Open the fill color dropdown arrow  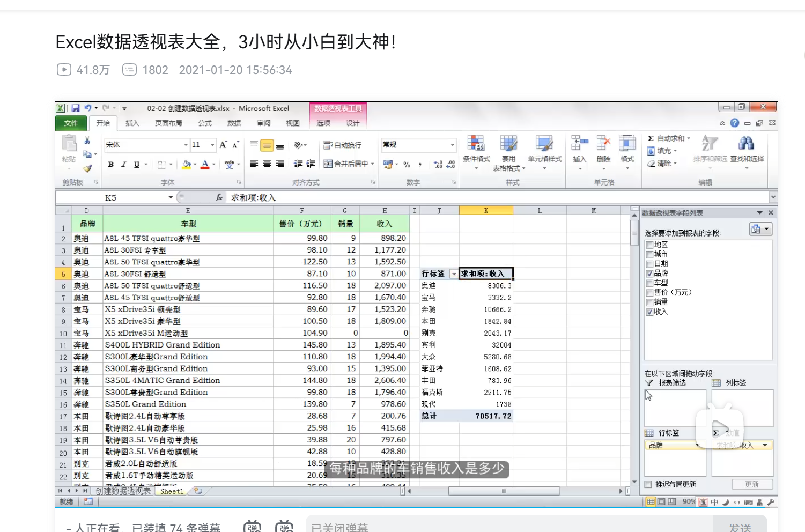tap(195, 165)
